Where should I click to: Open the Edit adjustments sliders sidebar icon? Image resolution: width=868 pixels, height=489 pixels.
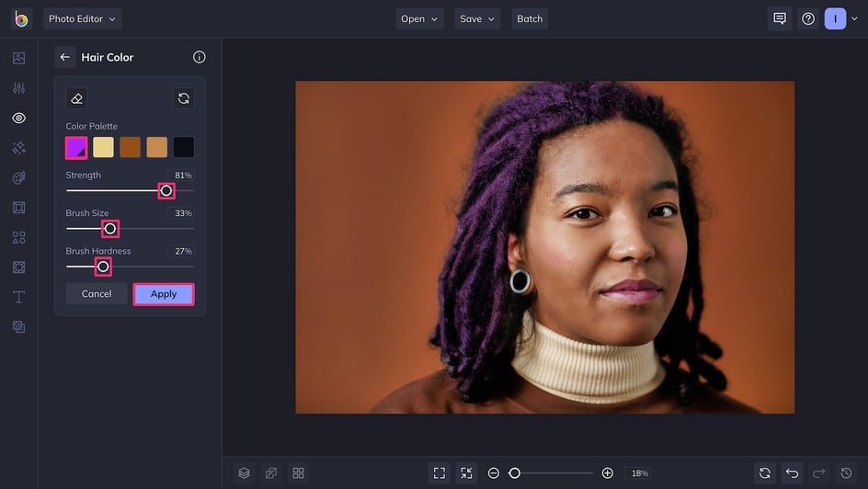click(18, 88)
